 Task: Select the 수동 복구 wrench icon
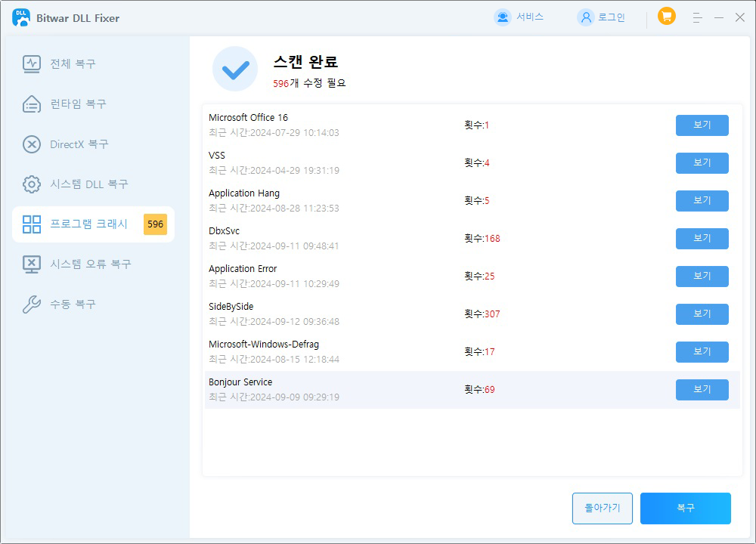click(x=30, y=304)
